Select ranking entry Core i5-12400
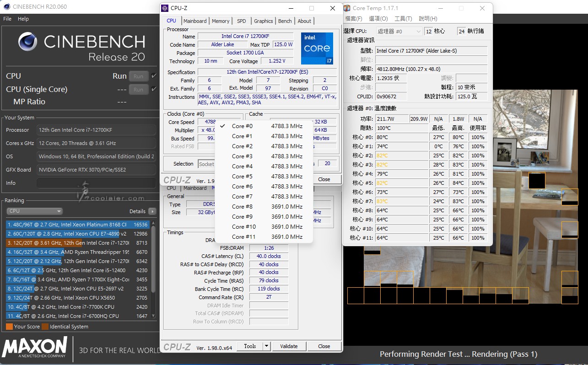Viewport: 588px width, 365px height. (77, 270)
